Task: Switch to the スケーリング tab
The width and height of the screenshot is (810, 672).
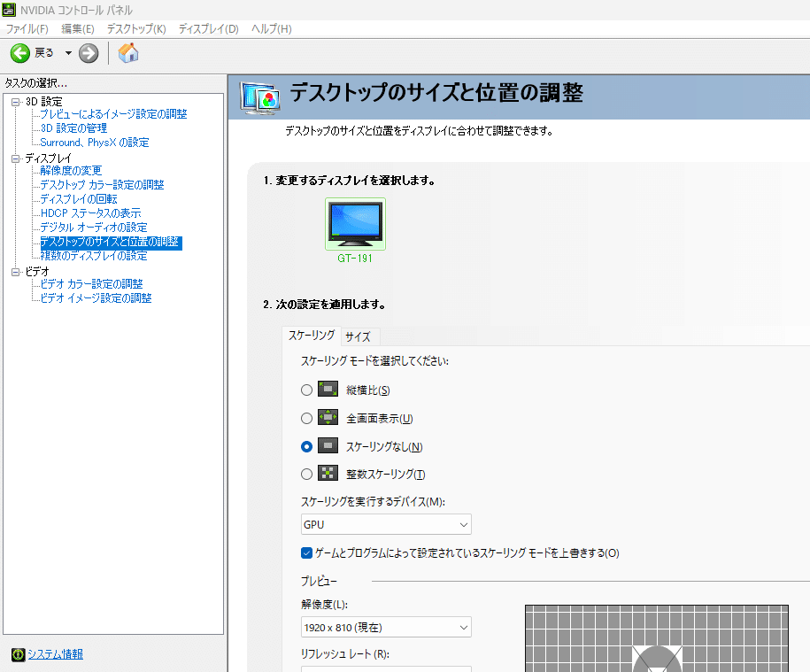Action: pos(311,336)
